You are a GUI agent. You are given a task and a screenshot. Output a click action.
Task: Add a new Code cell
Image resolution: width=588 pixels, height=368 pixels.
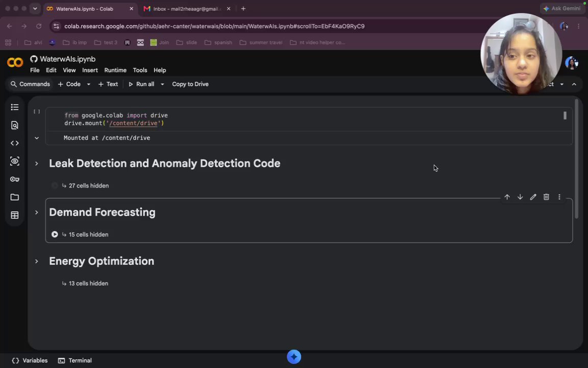(x=69, y=84)
